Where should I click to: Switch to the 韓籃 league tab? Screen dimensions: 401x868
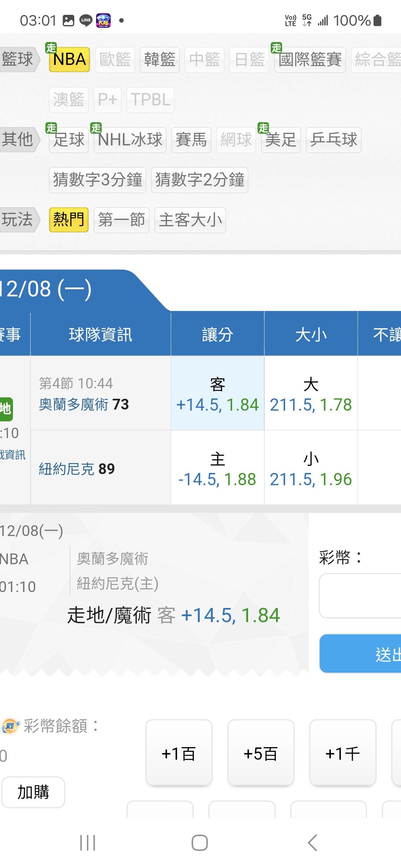[160, 59]
